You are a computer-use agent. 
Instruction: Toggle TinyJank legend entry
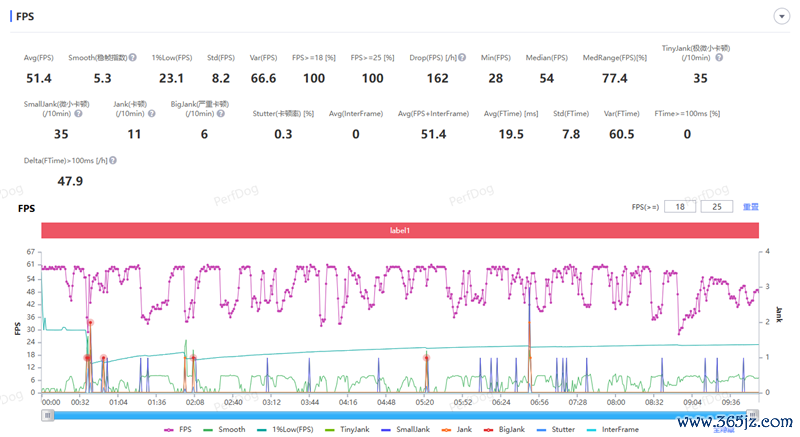pos(347,430)
